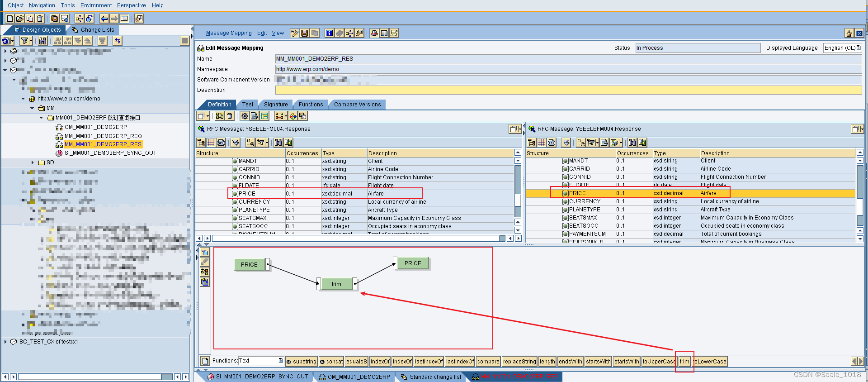Viewport: 868px width, 382px height.
Task: Open the Displayed Language dropdown English (OL)
Action: 859,48
